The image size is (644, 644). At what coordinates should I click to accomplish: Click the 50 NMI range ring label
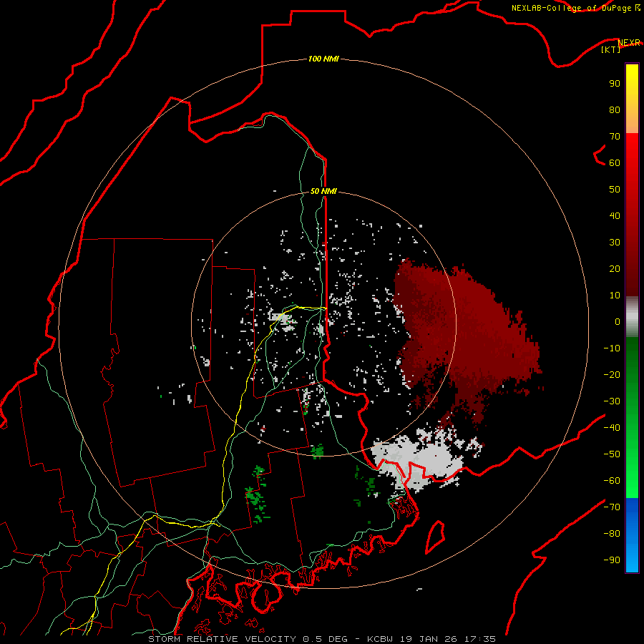pyautogui.click(x=323, y=191)
